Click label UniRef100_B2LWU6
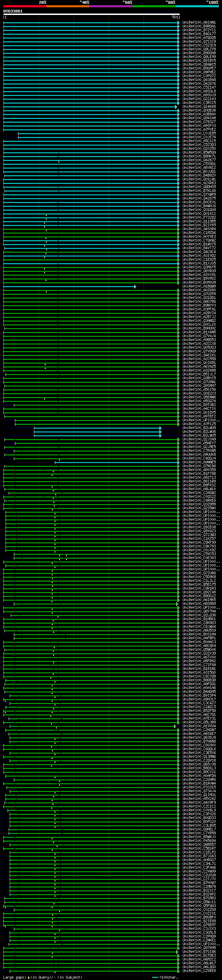 [199, 431]
